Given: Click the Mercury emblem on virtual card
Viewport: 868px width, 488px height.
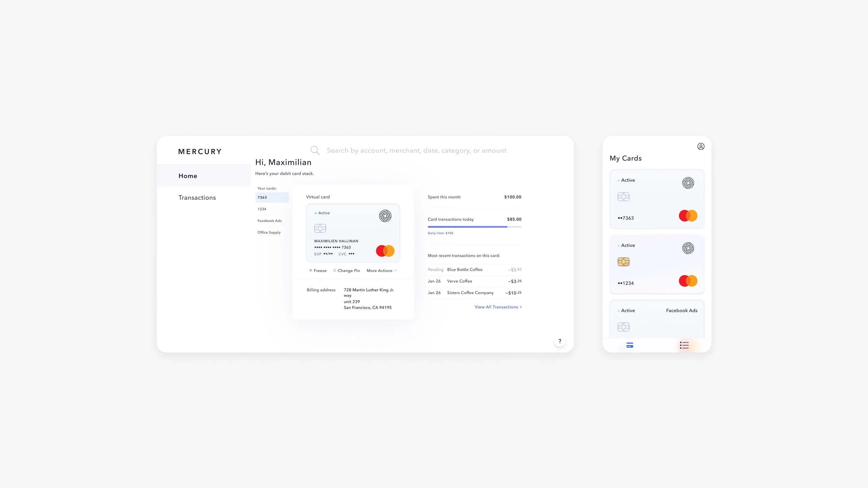Looking at the screenshot, I should (385, 216).
